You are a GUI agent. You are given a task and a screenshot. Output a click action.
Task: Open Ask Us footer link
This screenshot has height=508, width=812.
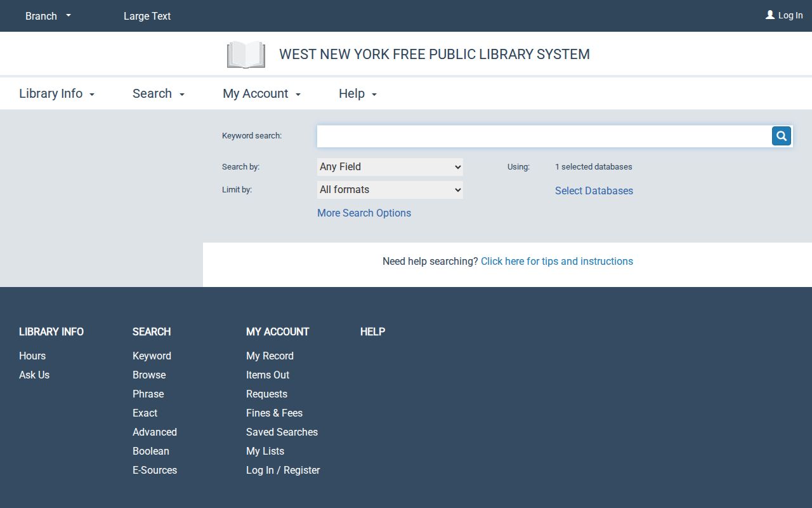pyautogui.click(x=34, y=375)
